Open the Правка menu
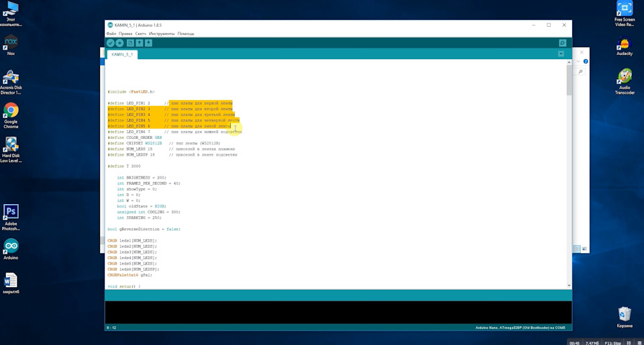 click(x=125, y=34)
